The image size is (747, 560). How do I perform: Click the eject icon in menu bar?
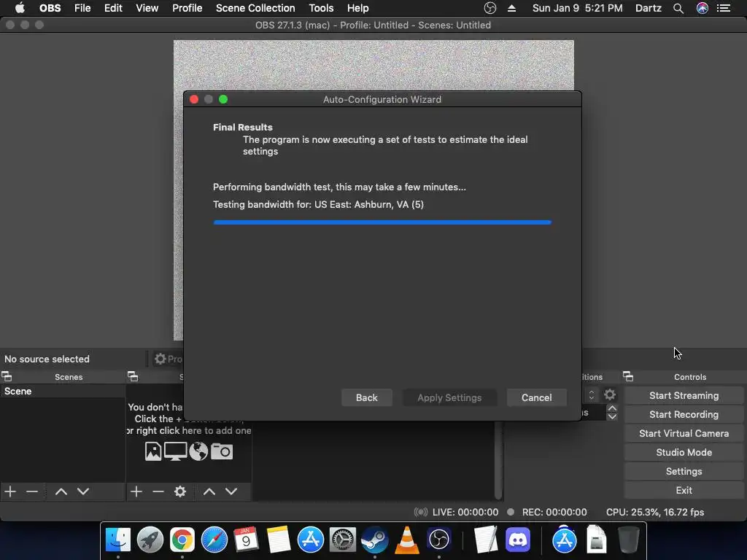pos(511,8)
